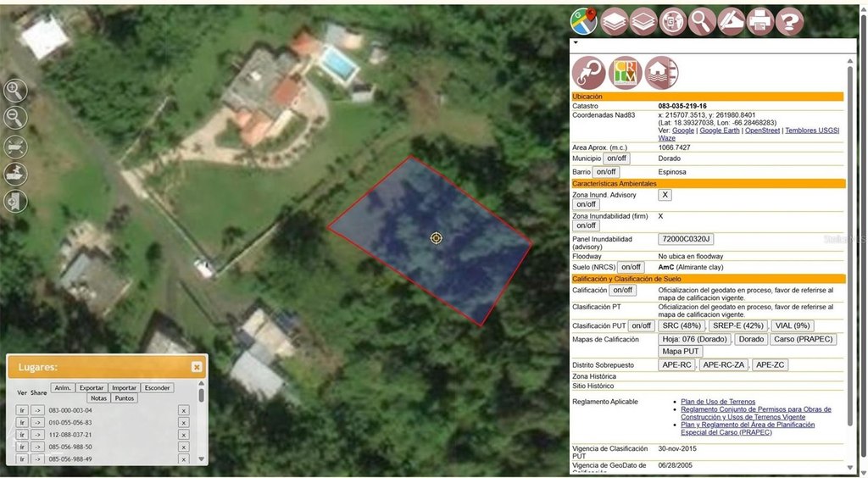Click the magnifying glass search icon

tap(702, 20)
